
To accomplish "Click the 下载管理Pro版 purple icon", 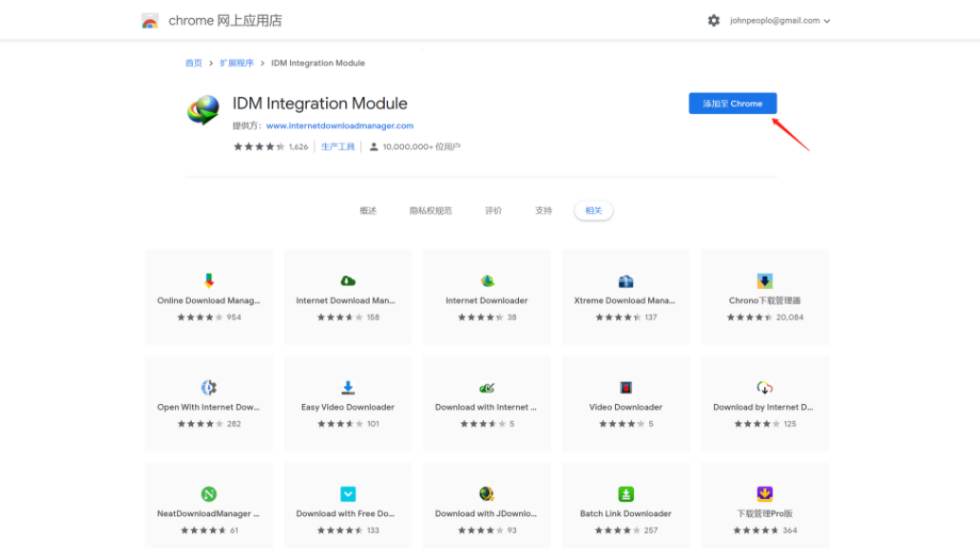I will [764, 494].
